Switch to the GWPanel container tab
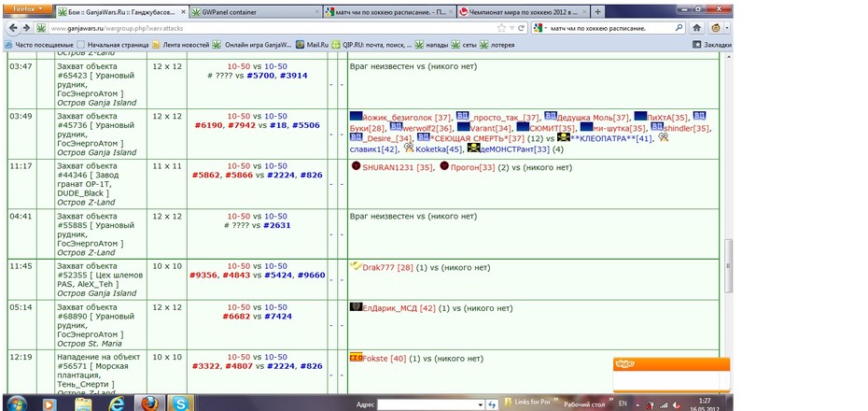The height and width of the screenshot is (411, 868). tap(256, 11)
